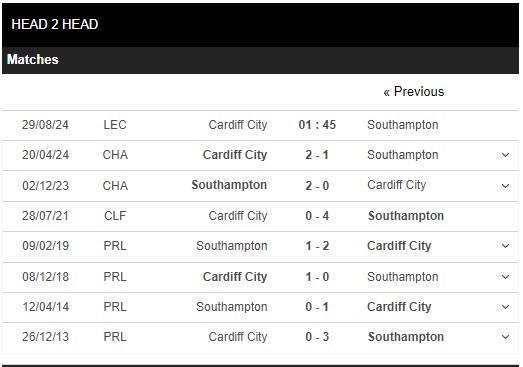Open Cardiff City in the 29/08/24 fixture

point(238,125)
